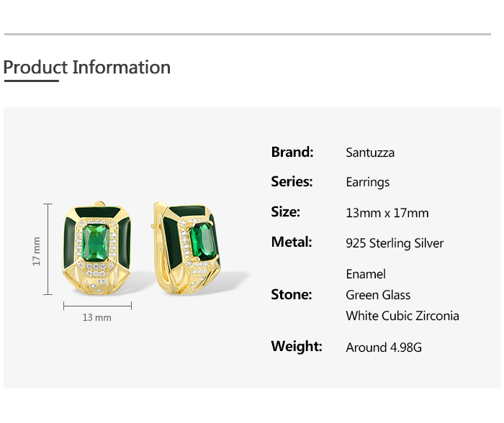Viewport: 504px width, 423px height.
Task: Select the 925 Sterling Silver text
Action: [x=395, y=243]
